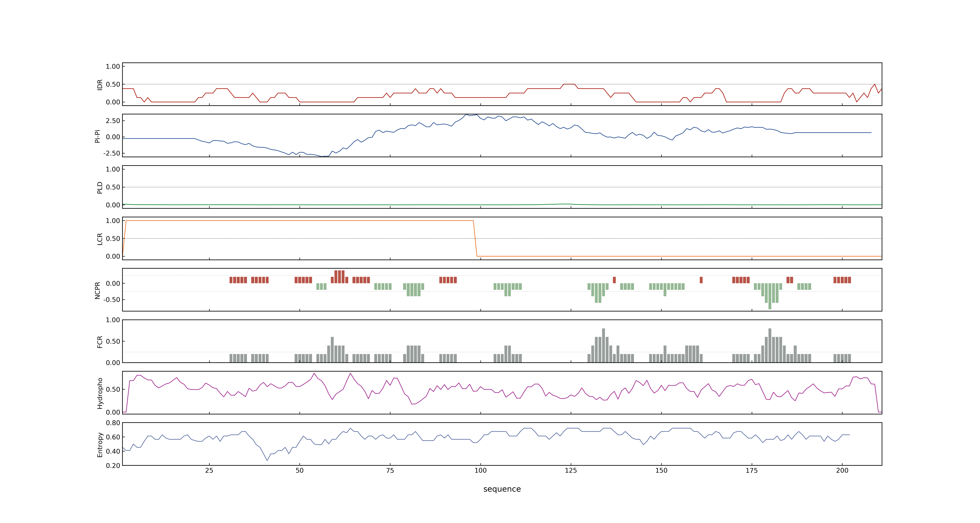Image resolution: width=980 pixels, height=523 pixels.
Task: Click the Entropy curve minimum near residue 41
Action: pos(267,460)
